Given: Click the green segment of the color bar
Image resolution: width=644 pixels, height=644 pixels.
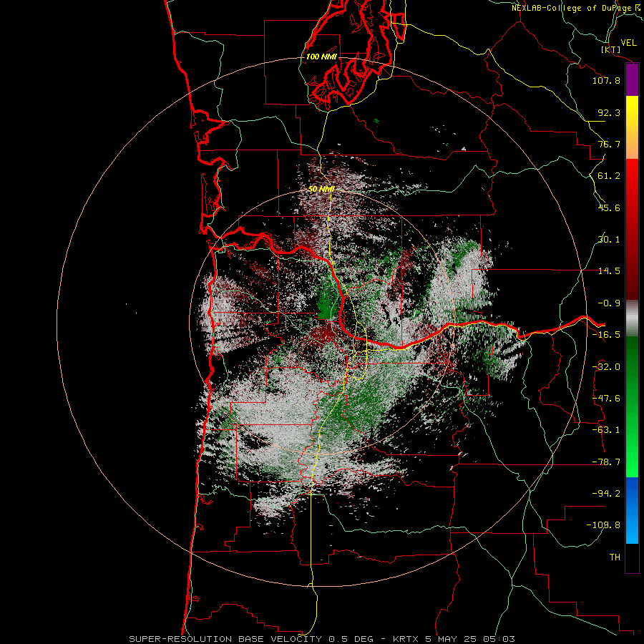Looking at the screenshot, I should [632, 406].
